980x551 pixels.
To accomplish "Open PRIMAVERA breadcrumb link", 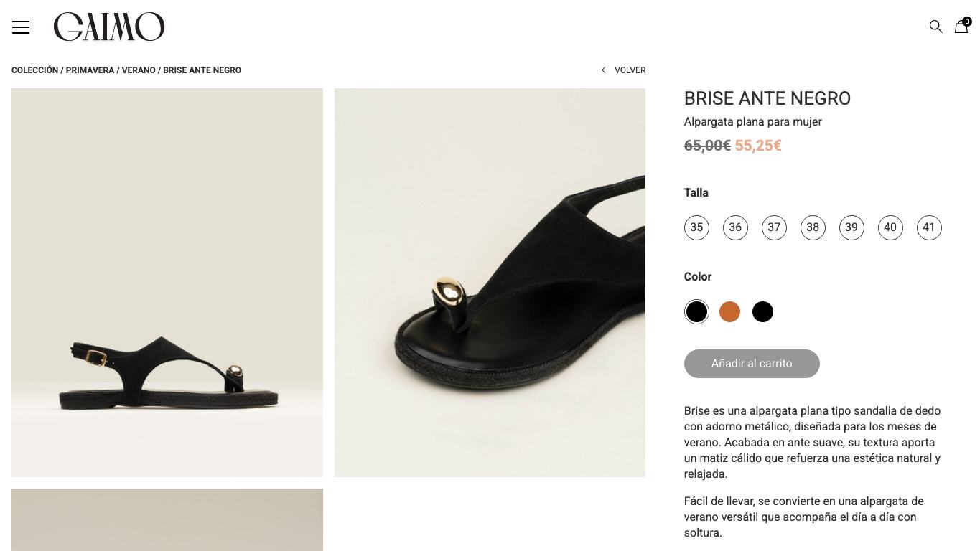I will coord(90,70).
